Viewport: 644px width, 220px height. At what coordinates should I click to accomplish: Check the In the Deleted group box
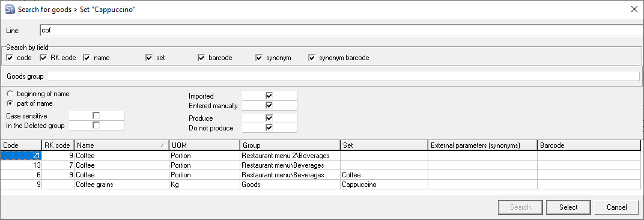click(x=97, y=126)
